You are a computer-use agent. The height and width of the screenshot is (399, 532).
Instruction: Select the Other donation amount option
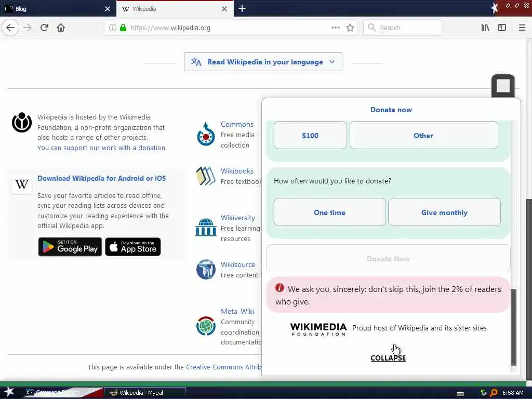point(424,136)
